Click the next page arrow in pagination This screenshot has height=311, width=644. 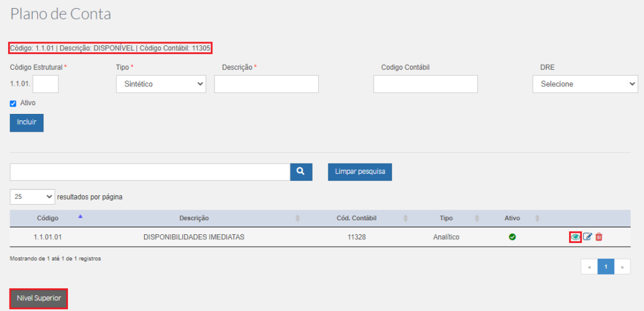pyautogui.click(x=622, y=266)
